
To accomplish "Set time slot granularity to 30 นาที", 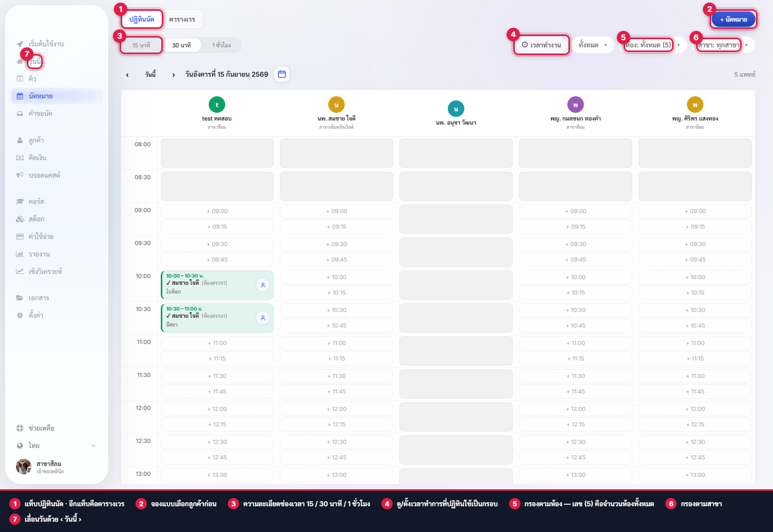I will click(181, 45).
